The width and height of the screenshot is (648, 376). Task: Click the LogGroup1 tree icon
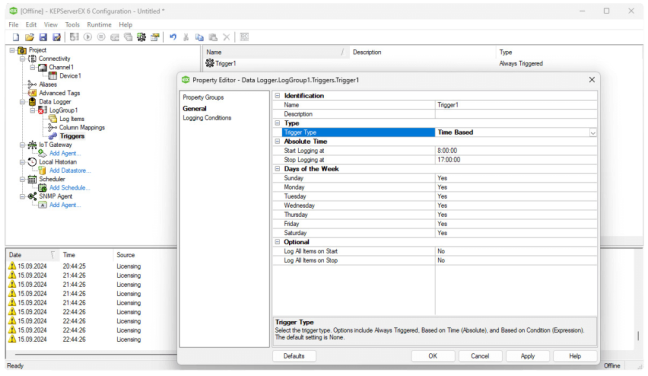click(x=43, y=110)
